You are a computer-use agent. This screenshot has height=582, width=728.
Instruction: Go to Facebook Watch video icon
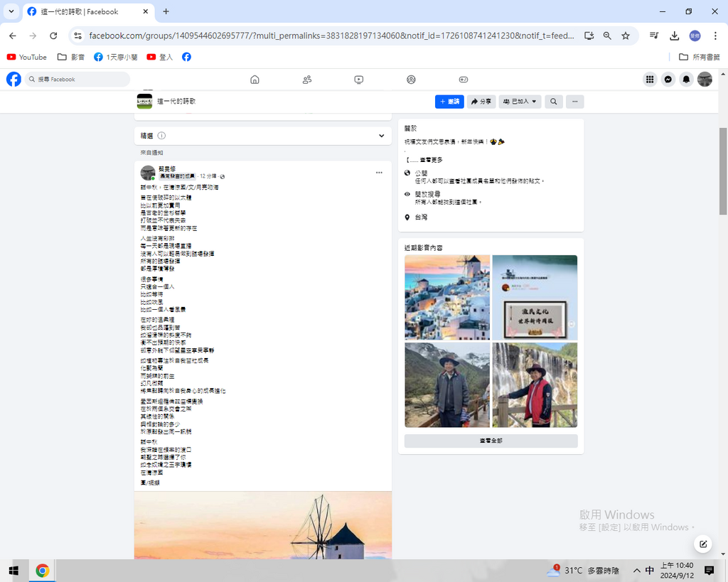(359, 80)
